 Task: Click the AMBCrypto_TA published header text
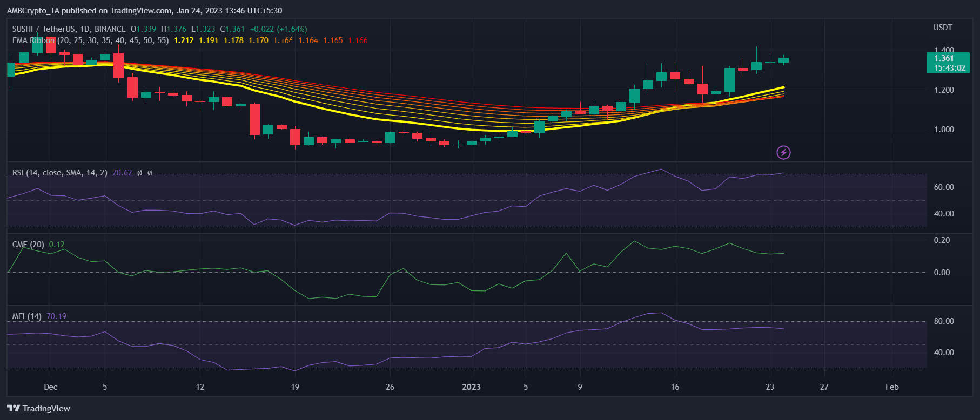[x=144, y=11]
